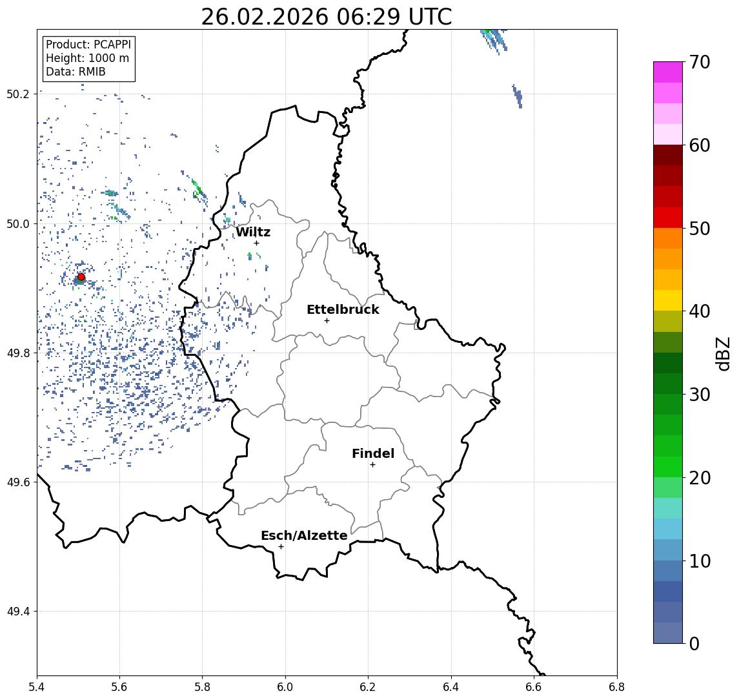Click the plus marker under Findel

tap(372, 465)
